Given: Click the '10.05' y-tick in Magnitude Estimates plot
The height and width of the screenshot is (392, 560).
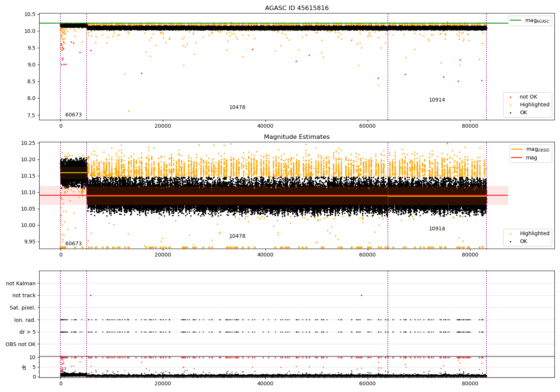Looking at the screenshot, I should [x=28, y=209].
